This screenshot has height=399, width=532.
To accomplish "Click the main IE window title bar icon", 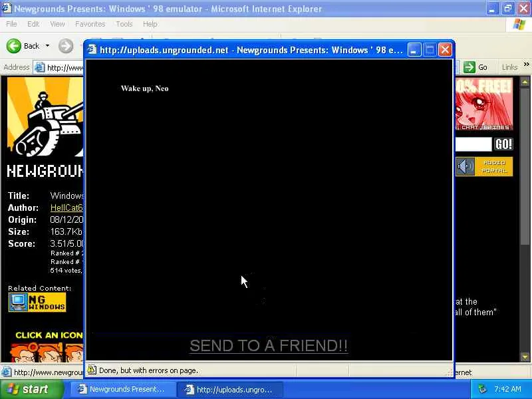I will point(6,9).
